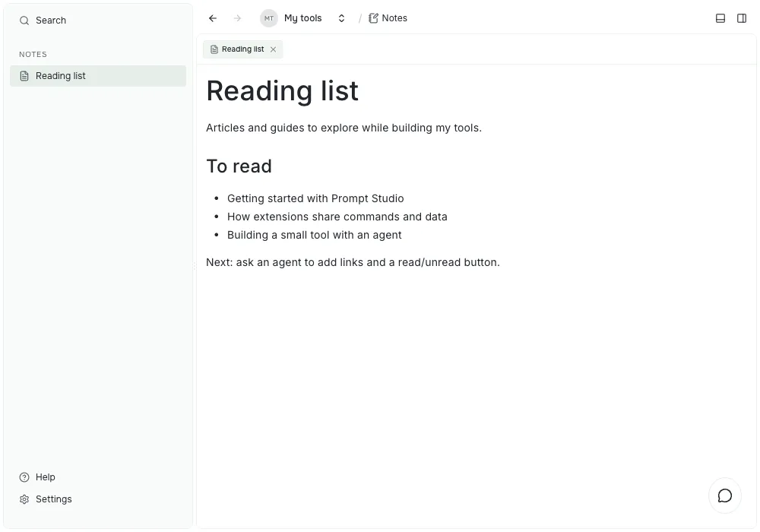Click the document icon beside Reading list in sidebar
Screen dimensions: 760x532
[x=24, y=76]
